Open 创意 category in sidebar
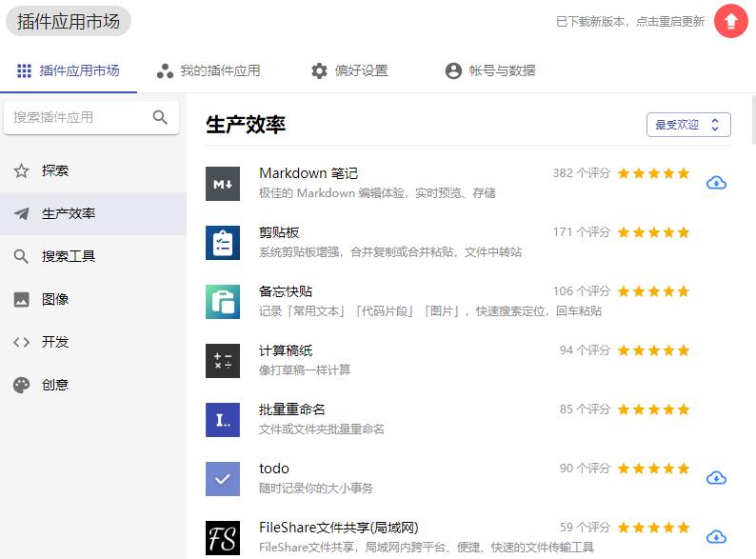756x559 pixels. (93, 385)
